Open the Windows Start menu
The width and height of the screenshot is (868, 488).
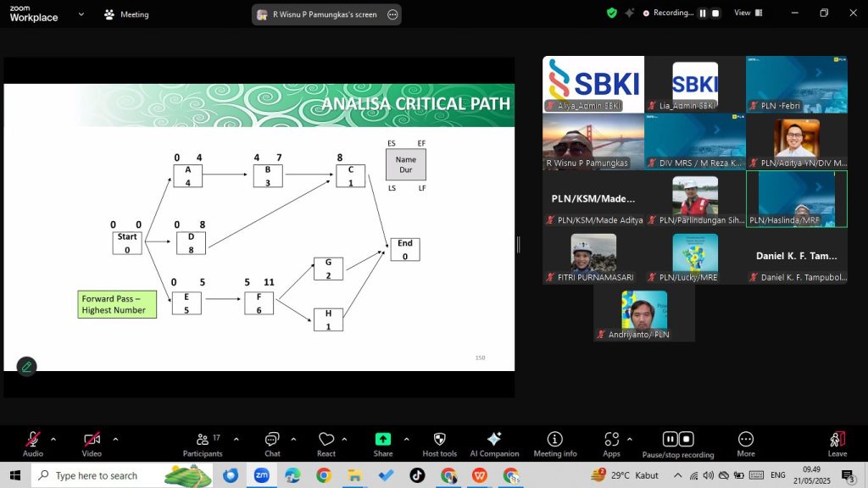coord(15,475)
